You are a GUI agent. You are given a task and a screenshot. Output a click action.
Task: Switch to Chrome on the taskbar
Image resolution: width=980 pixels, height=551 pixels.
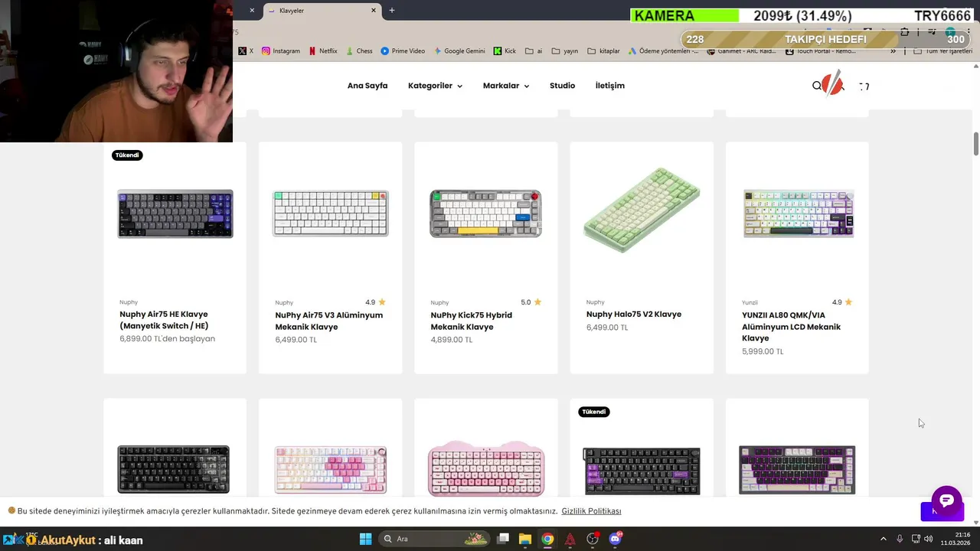[x=547, y=539]
